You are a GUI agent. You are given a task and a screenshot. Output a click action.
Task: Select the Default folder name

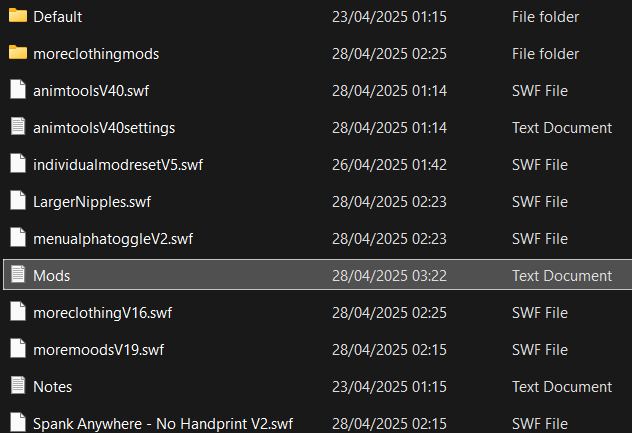point(57,17)
